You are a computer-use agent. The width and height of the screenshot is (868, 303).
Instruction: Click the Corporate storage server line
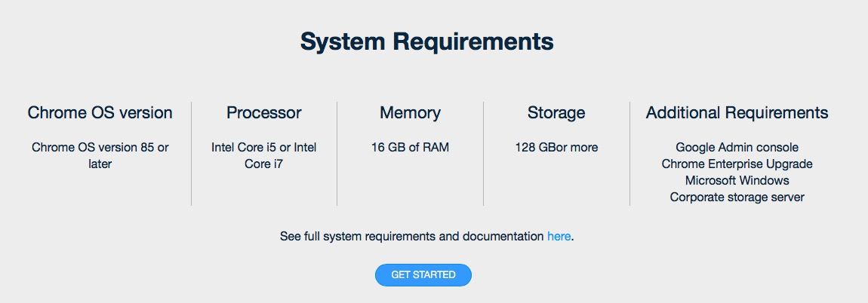click(x=737, y=197)
